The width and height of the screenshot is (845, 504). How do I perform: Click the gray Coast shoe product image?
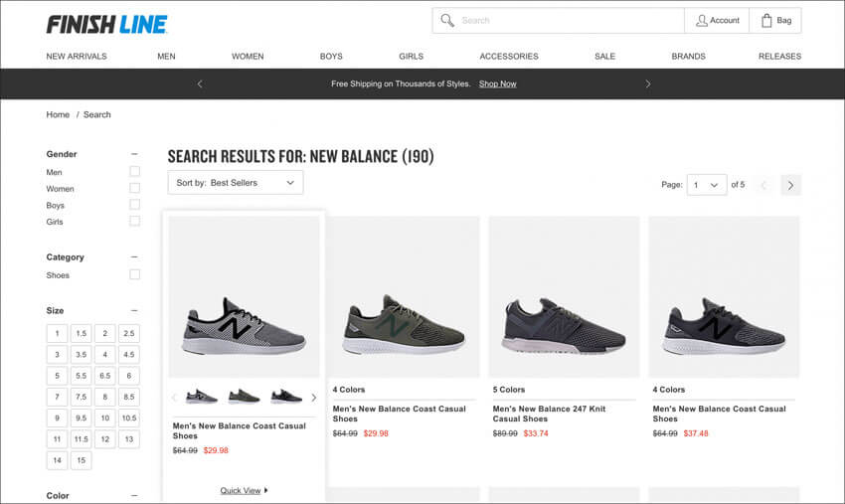245,297
